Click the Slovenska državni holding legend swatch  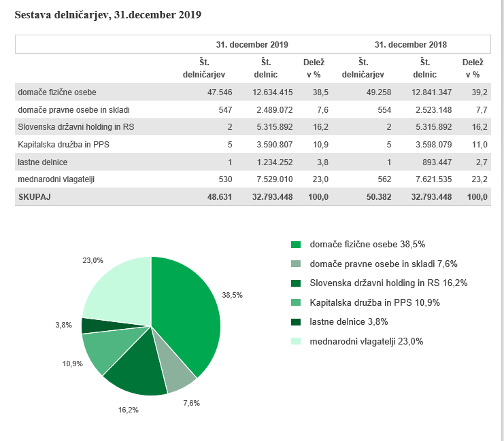(296, 283)
